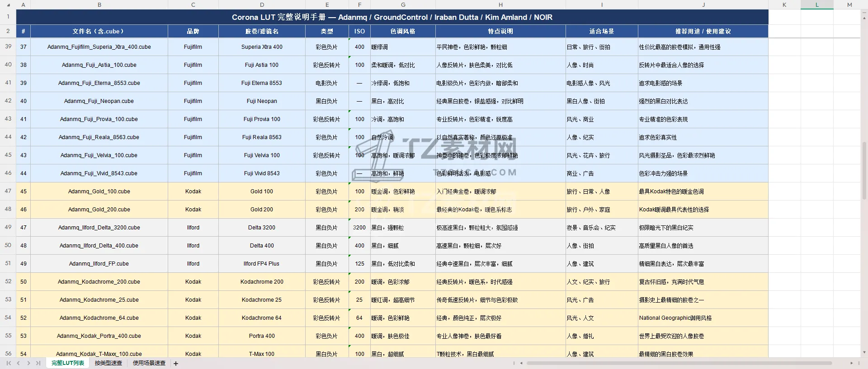868x369 pixels.
Task: Select cell 摄影史上最精细的胶卷之一
Action: pos(703,300)
